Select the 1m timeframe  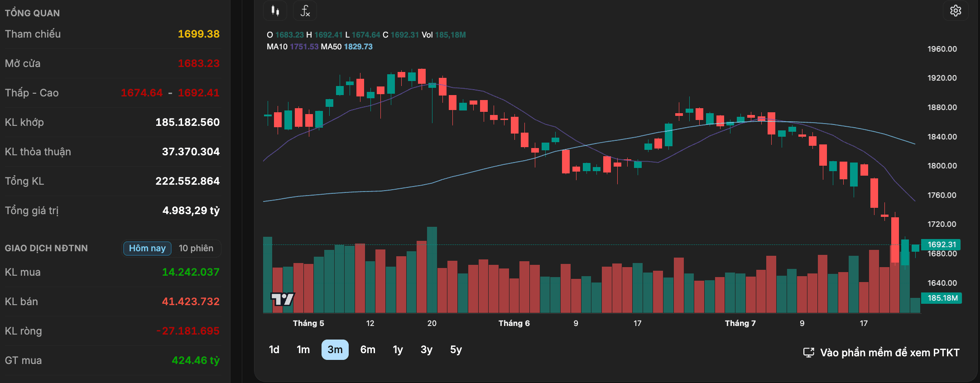pos(303,349)
